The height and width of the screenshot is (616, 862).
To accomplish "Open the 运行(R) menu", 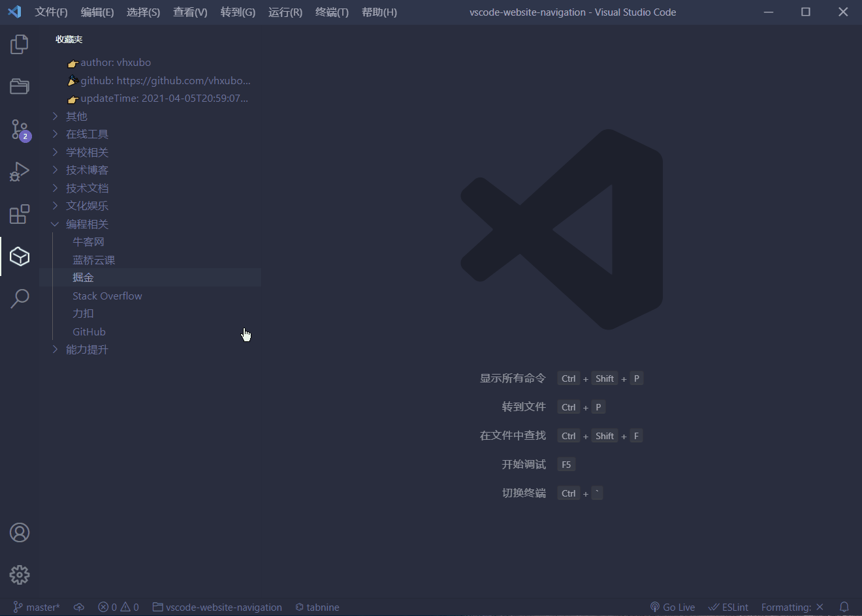I will (285, 12).
